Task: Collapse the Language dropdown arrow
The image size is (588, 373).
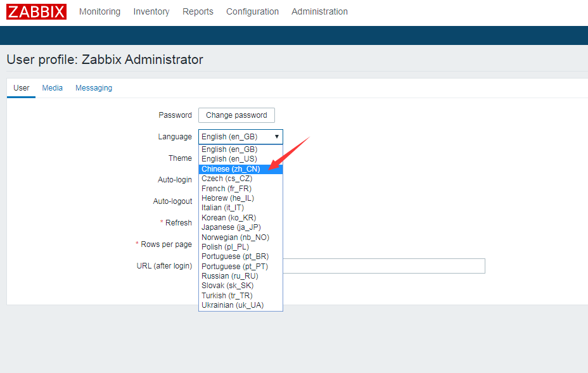Action: tap(277, 137)
